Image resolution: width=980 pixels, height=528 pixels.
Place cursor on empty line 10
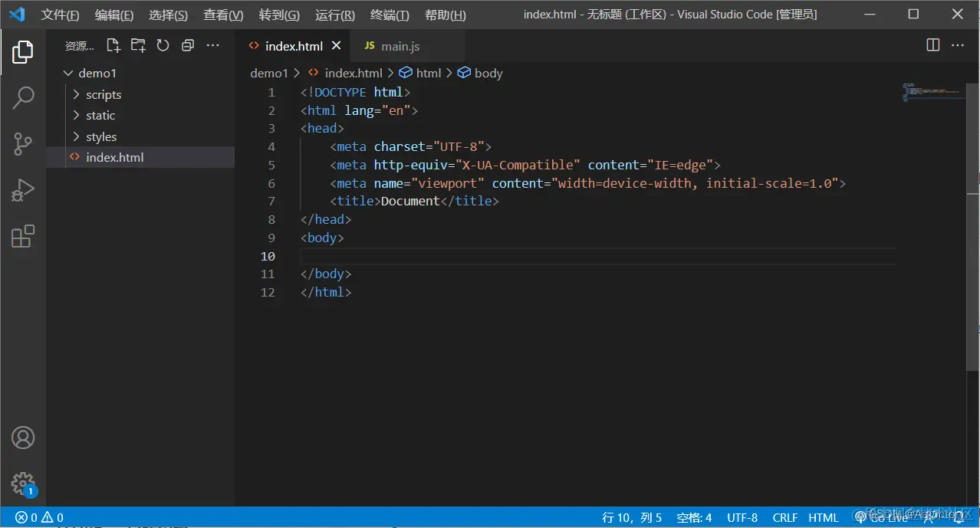click(x=597, y=256)
